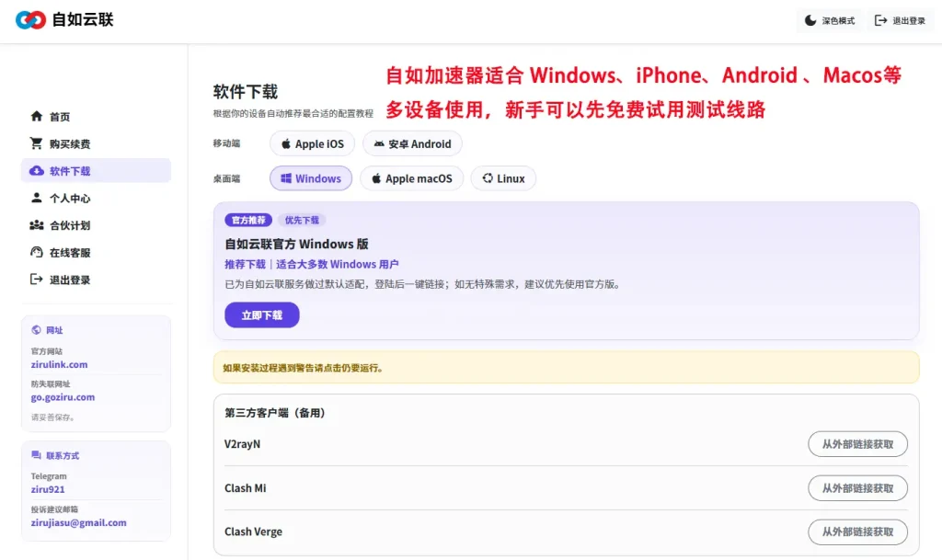Click the cloud download icon in sidebar
942x560 pixels.
pos(37,170)
